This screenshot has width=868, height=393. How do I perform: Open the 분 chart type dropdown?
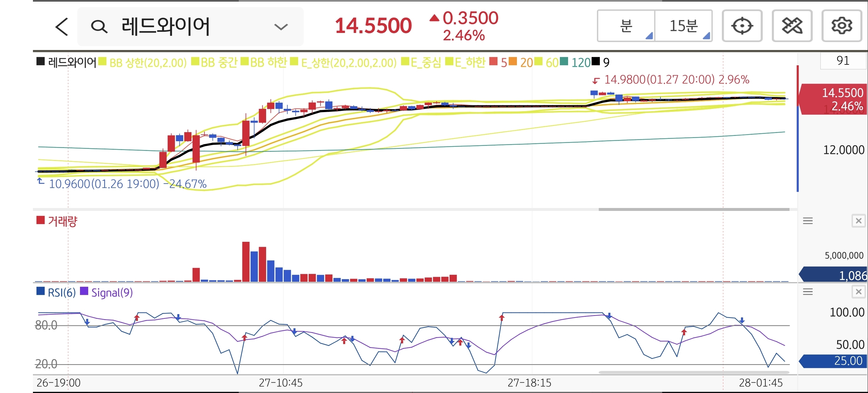[626, 26]
